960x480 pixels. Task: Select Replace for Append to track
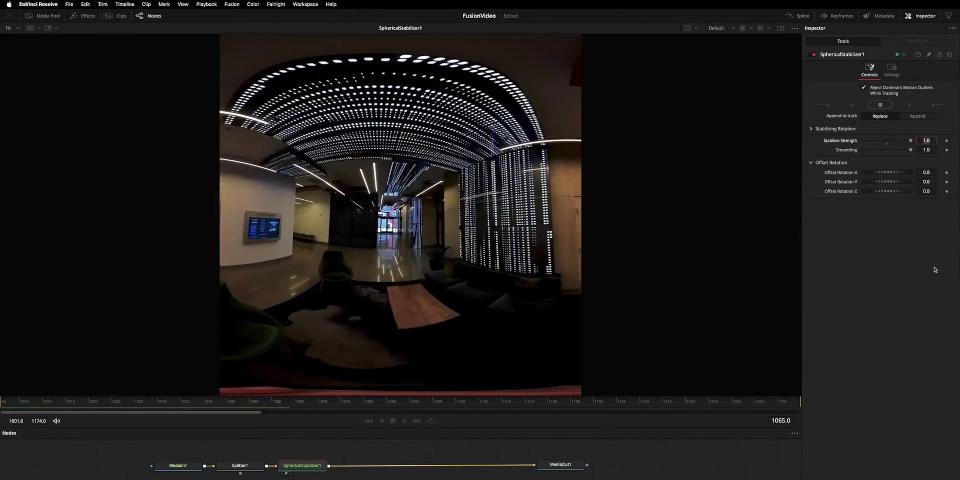(x=880, y=116)
